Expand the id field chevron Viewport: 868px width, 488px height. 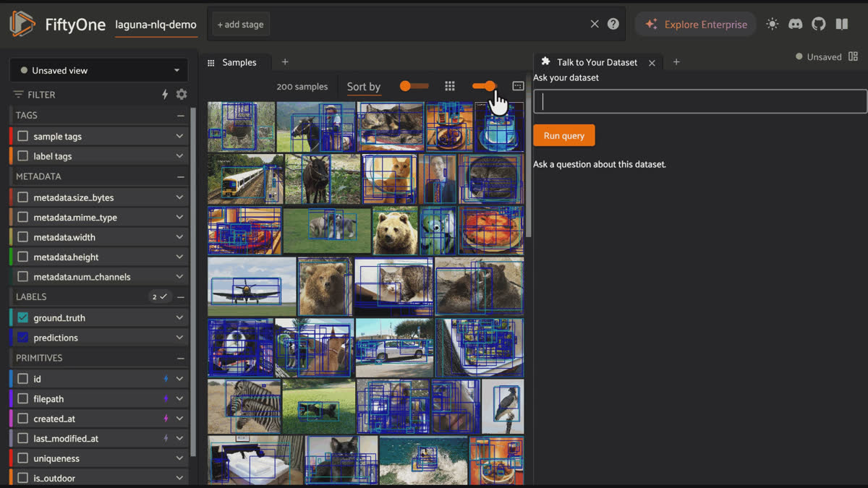179,379
